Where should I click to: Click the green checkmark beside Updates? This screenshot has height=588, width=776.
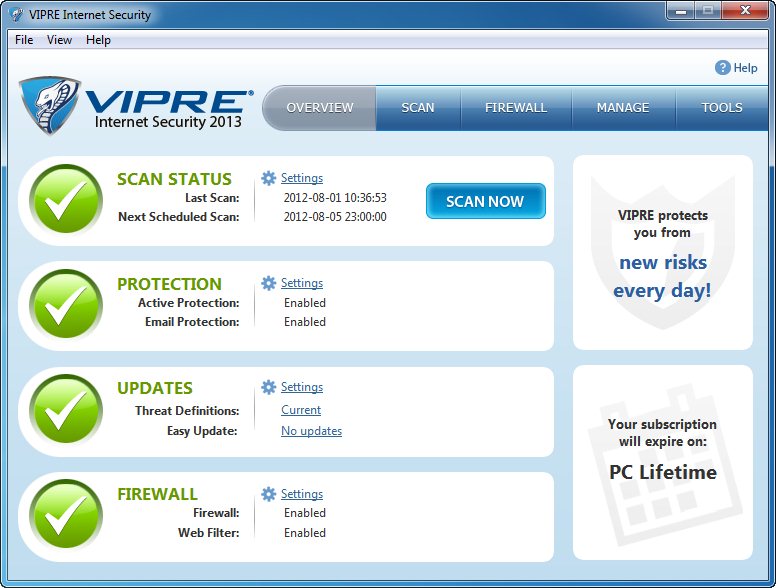click(66, 409)
